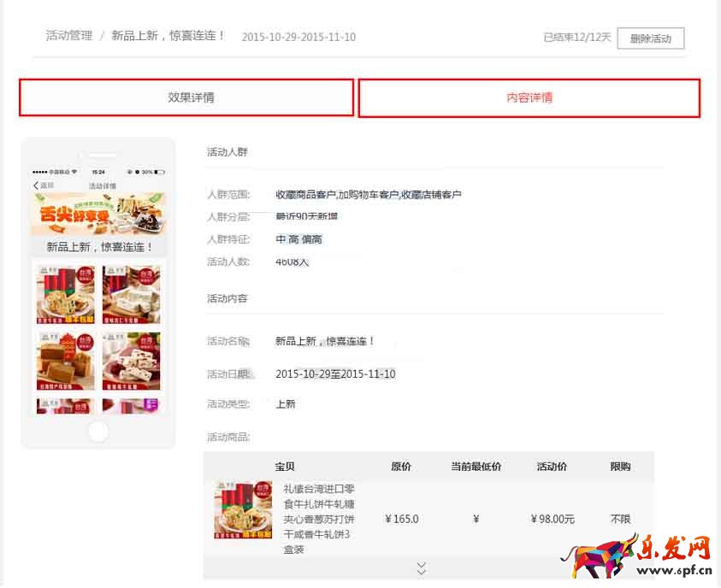Image resolution: width=721 pixels, height=588 pixels.
Task: Select the cranberry nougat product in phone preview
Action: coord(131,361)
